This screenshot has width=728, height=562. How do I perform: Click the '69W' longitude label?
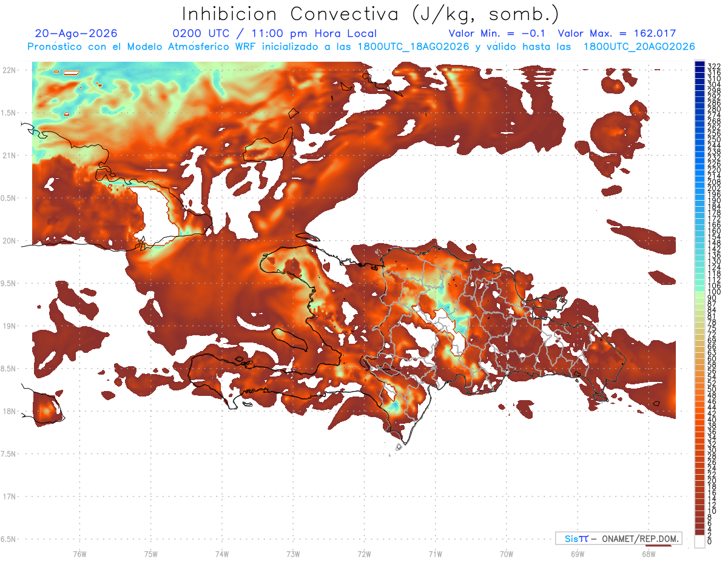click(x=578, y=554)
